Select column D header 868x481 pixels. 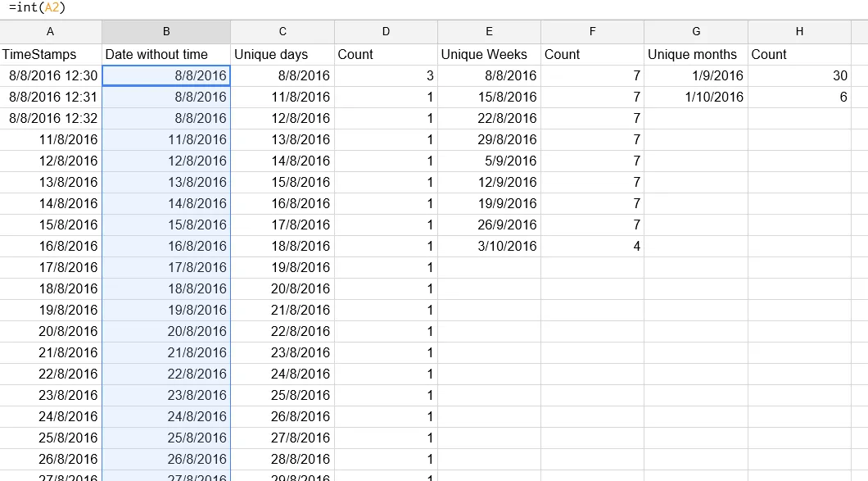[386, 32]
